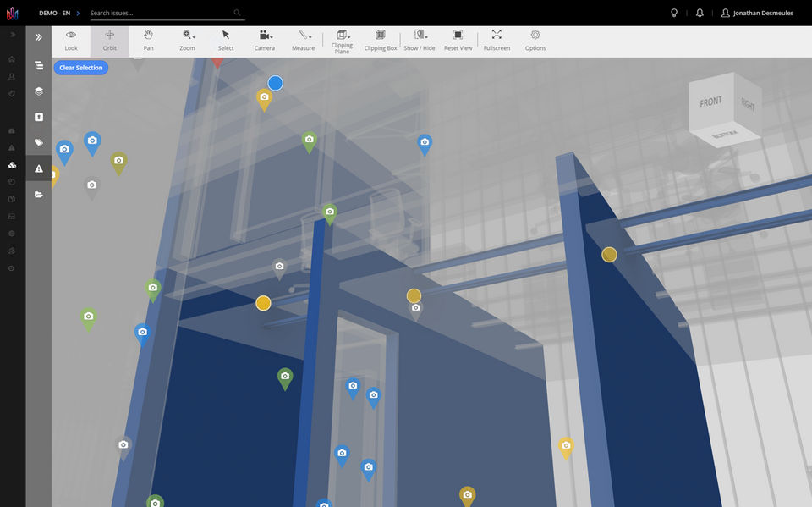Select yellow circle marker on right beam

pyautogui.click(x=610, y=255)
